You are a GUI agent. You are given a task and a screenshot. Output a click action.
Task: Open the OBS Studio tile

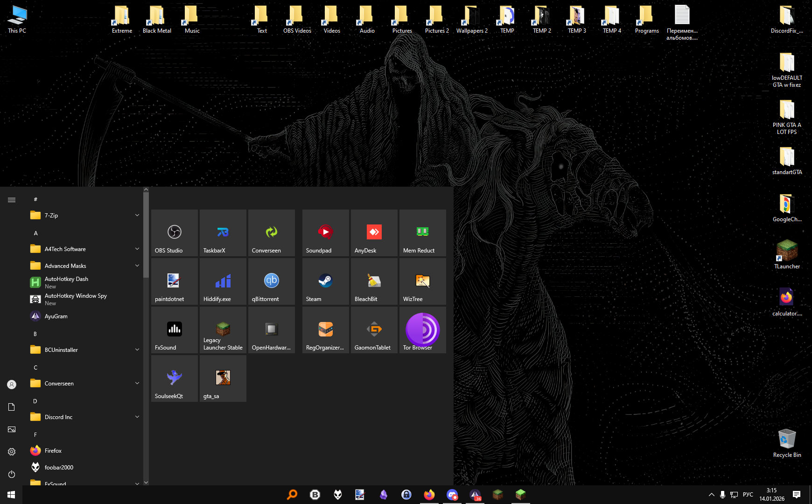[x=175, y=233]
